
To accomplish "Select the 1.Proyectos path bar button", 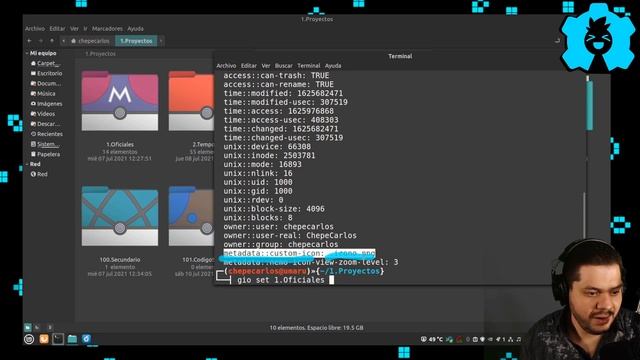I will click(x=136, y=41).
